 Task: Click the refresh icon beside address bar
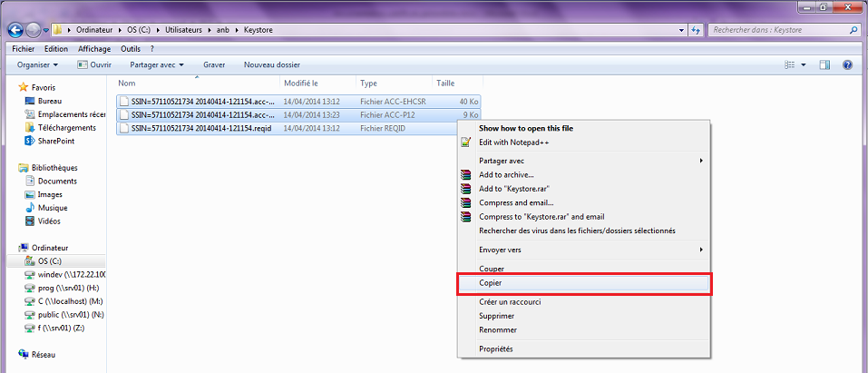click(696, 30)
